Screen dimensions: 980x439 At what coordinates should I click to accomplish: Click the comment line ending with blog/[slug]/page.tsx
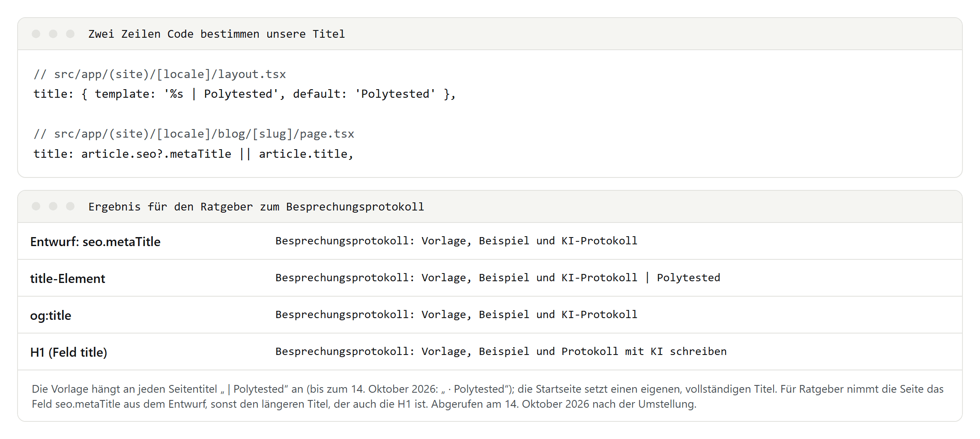point(194,134)
